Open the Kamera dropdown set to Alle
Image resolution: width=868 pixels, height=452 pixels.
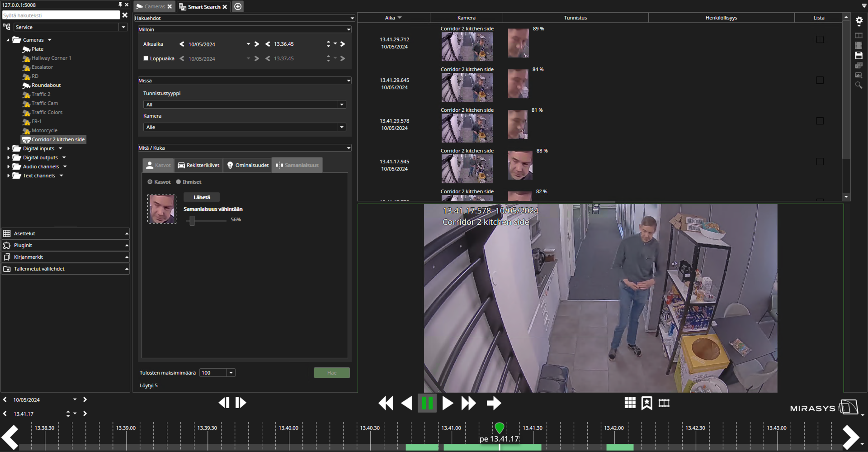(341, 127)
